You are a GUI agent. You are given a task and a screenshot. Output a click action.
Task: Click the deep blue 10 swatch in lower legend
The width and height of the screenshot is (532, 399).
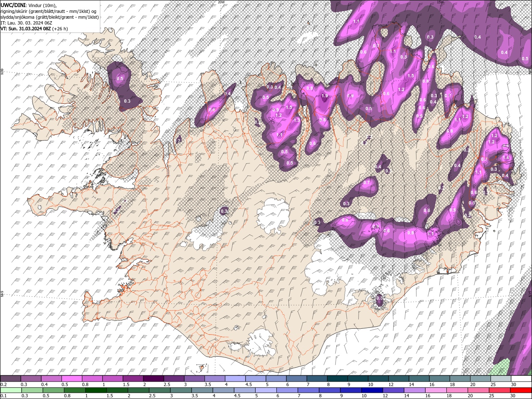[x=372, y=390]
